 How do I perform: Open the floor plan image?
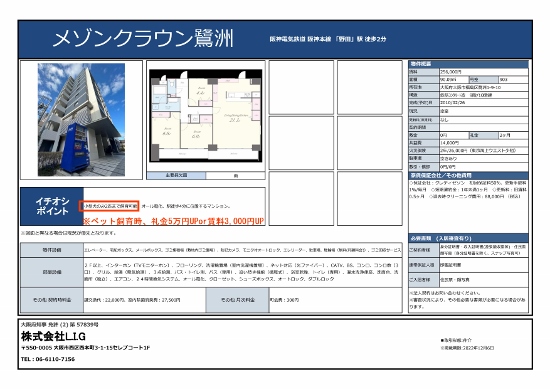206,116
